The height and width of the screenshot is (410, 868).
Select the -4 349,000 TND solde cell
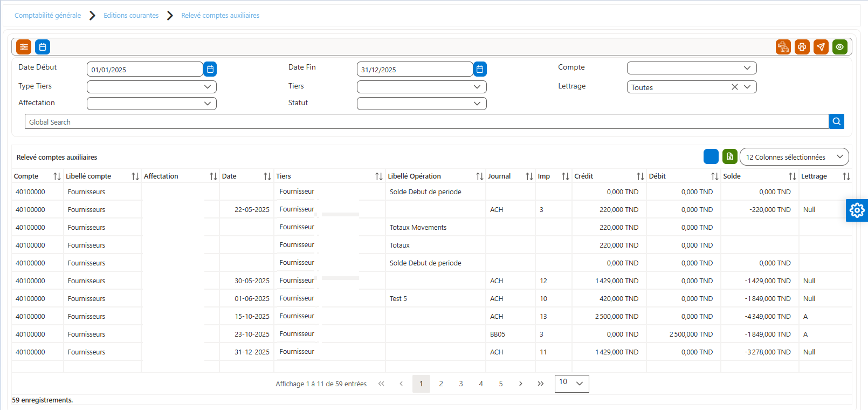760,316
